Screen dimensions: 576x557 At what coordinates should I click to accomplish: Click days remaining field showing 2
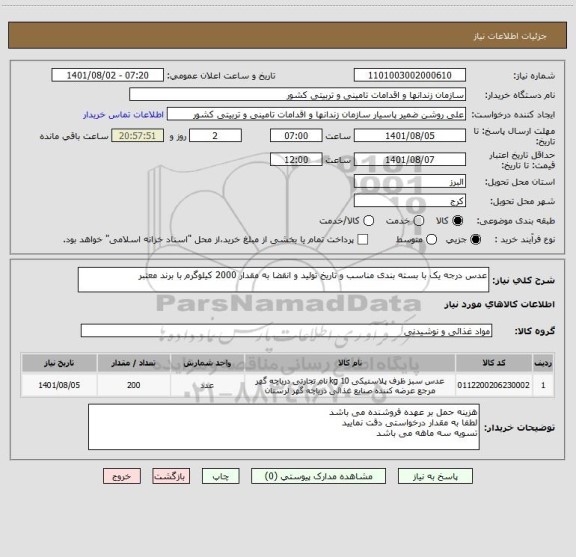[x=215, y=136]
